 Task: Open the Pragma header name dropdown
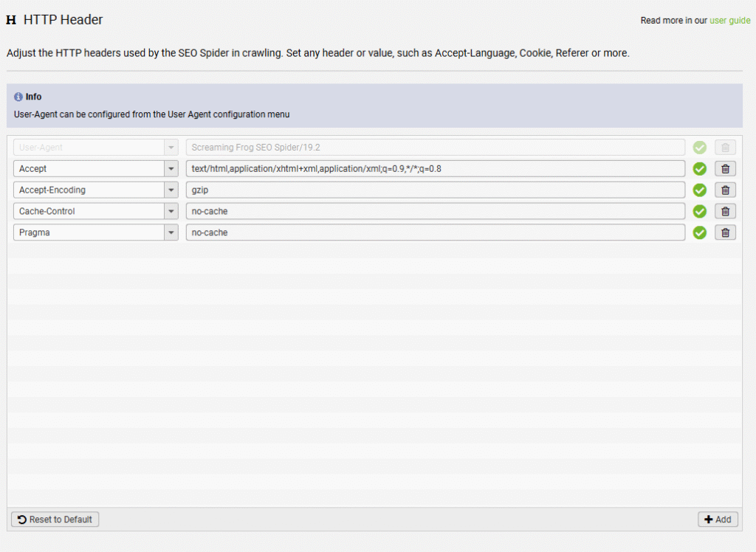point(171,232)
